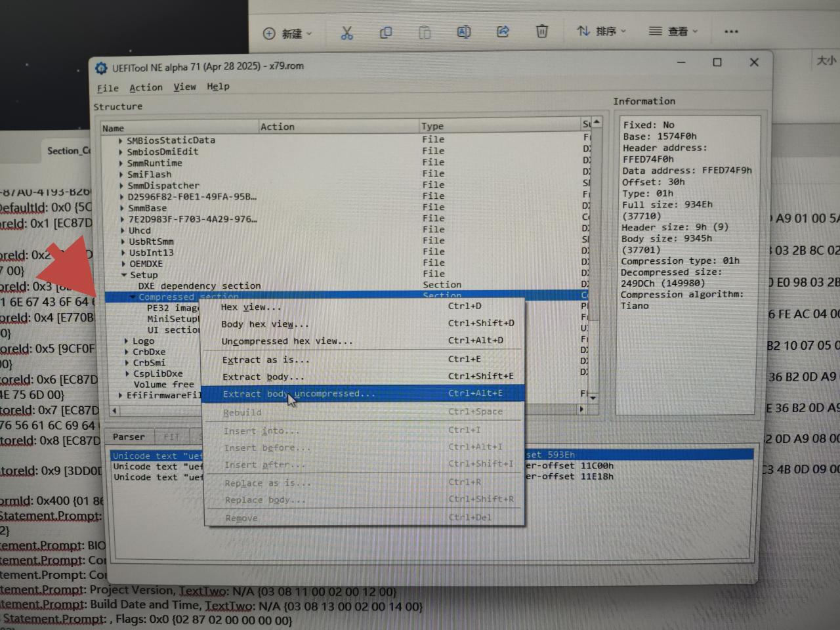Open the Action menu in UEFITool
This screenshot has width=840, height=630.
click(x=146, y=87)
